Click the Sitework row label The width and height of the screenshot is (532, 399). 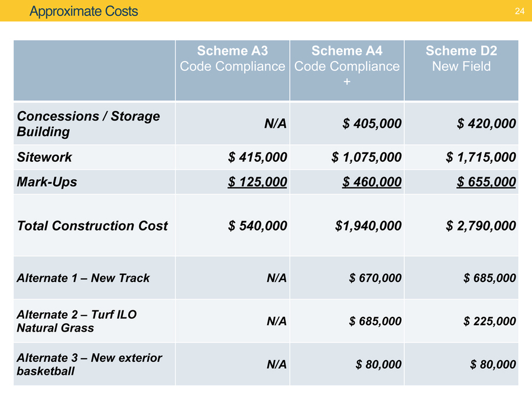44,157
